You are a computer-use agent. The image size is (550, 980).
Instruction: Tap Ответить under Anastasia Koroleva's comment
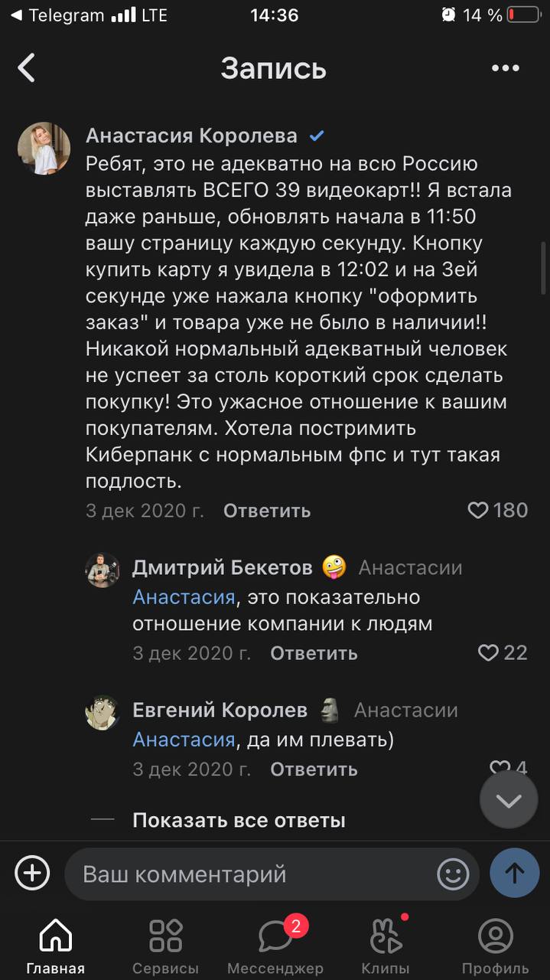click(267, 511)
